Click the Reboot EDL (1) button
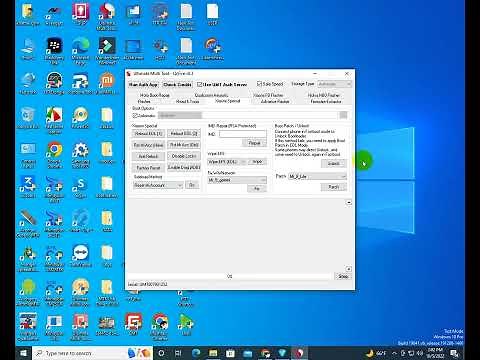The image size is (480, 360). click(x=148, y=134)
